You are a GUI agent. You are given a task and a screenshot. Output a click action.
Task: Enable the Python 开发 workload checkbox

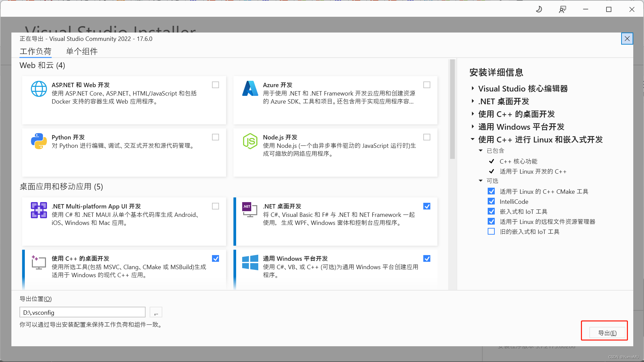pos(215,137)
